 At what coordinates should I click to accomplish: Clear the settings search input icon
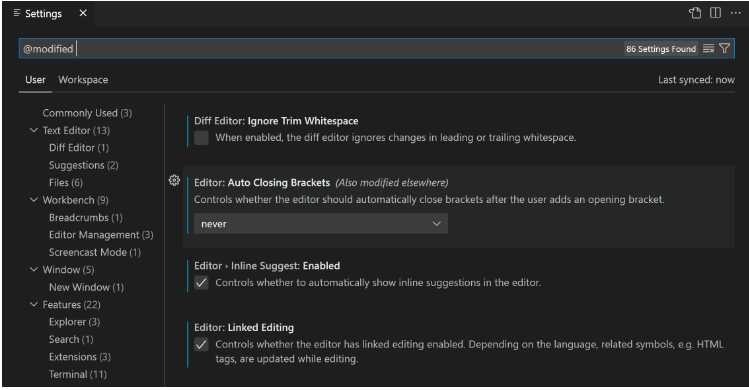tap(708, 48)
